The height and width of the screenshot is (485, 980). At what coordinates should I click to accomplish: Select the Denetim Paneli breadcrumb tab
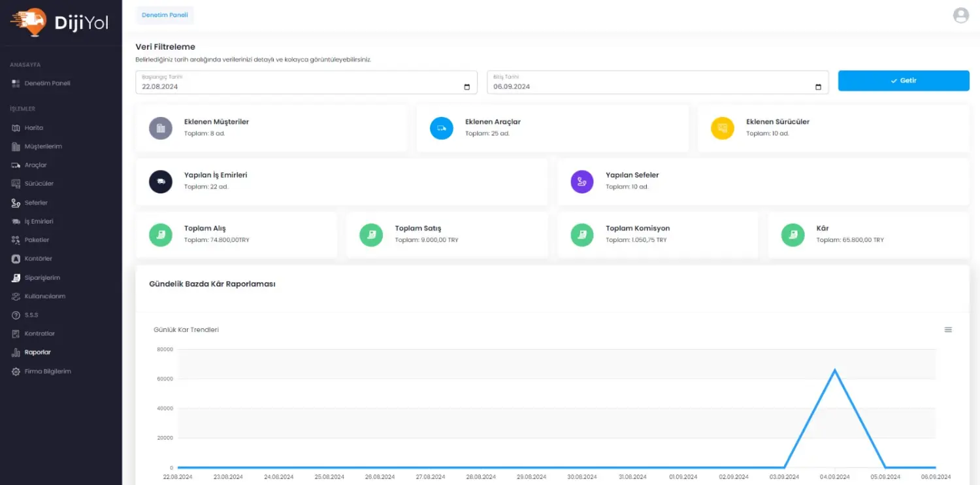[x=165, y=15]
